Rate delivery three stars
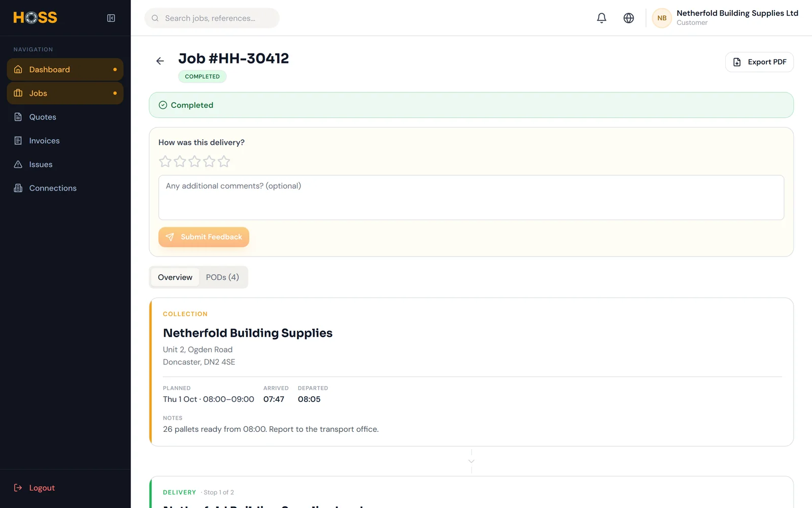The width and height of the screenshot is (812, 508). pos(194,162)
